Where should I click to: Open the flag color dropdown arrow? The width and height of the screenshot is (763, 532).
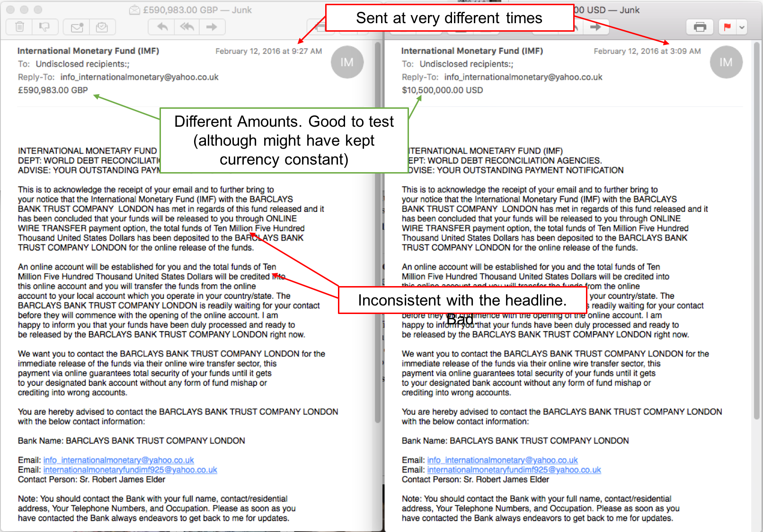[742, 27]
